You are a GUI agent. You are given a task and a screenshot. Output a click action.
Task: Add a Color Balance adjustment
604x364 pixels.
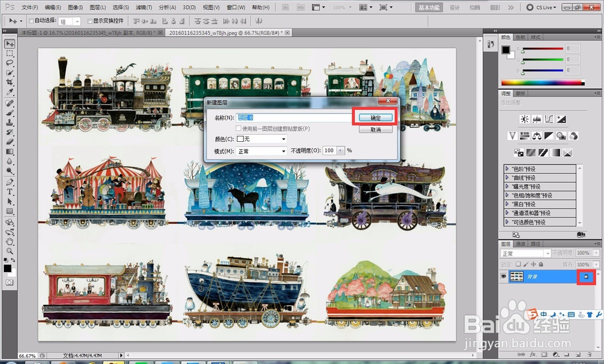click(x=536, y=136)
